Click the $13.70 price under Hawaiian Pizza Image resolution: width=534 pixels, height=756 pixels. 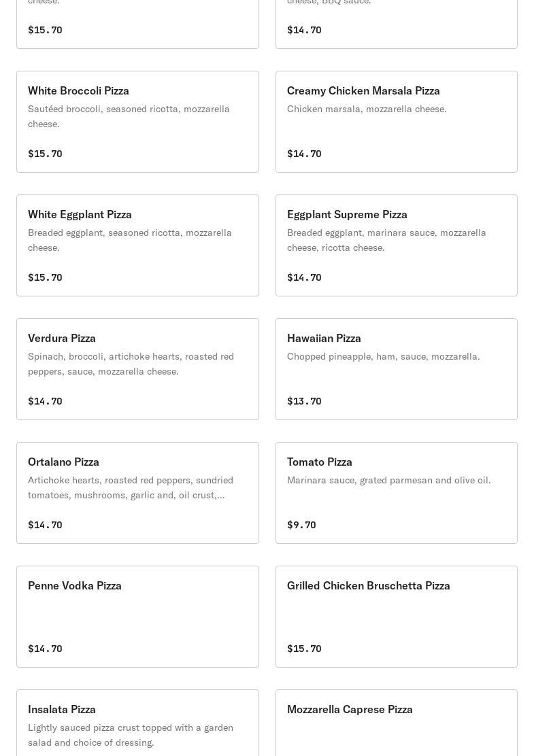[x=304, y=401]
